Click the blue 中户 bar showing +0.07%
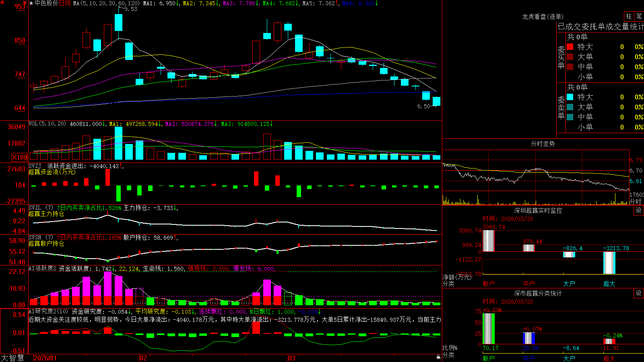 [x=529, y=338]
